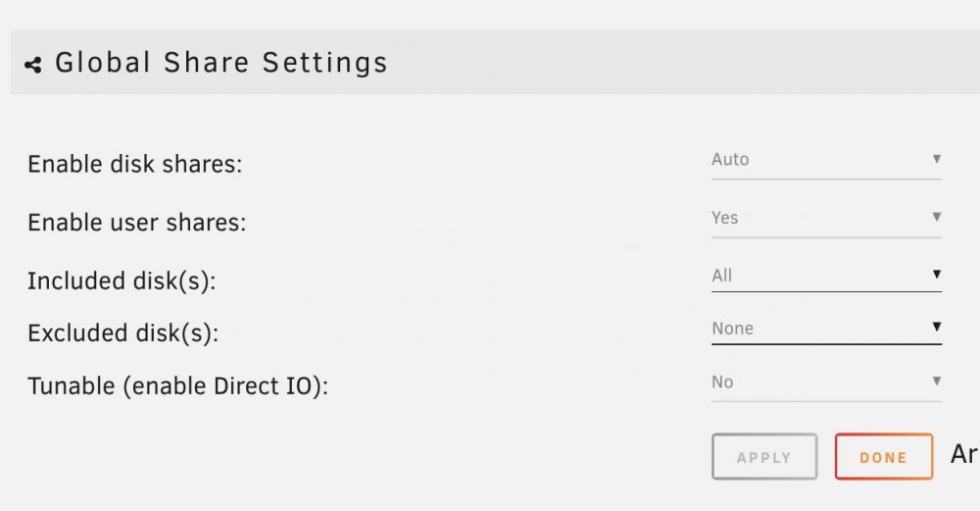Image resolution: width=980 pixels, height=511 pixels.
Task: Click the share icon beside Global Share Settings
Action: 33,65
